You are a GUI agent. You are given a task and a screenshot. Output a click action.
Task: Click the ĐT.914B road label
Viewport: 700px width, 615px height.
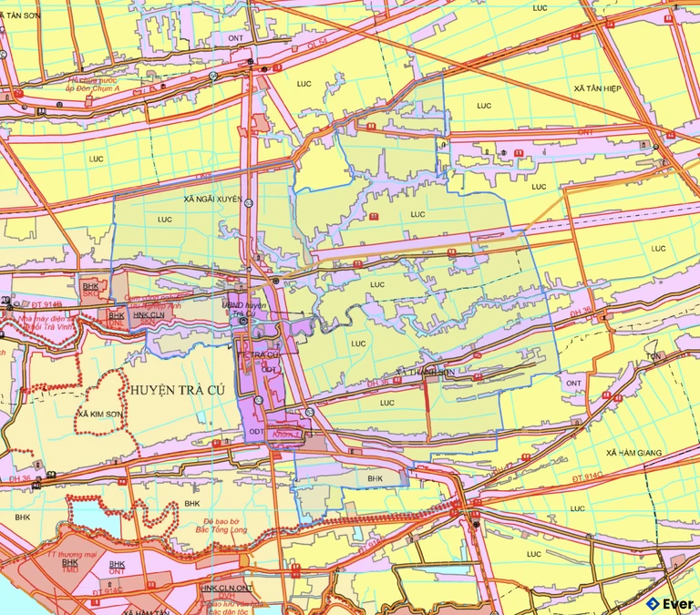click(46, 304)
